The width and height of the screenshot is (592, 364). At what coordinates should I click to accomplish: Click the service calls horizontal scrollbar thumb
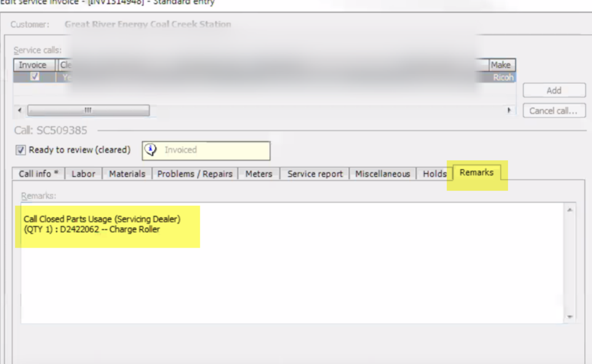pyautogui.click(x=88, y=110)
